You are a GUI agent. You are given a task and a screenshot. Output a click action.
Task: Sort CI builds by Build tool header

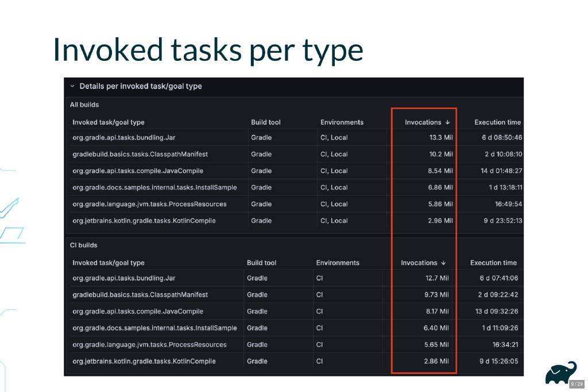[262, 263]
